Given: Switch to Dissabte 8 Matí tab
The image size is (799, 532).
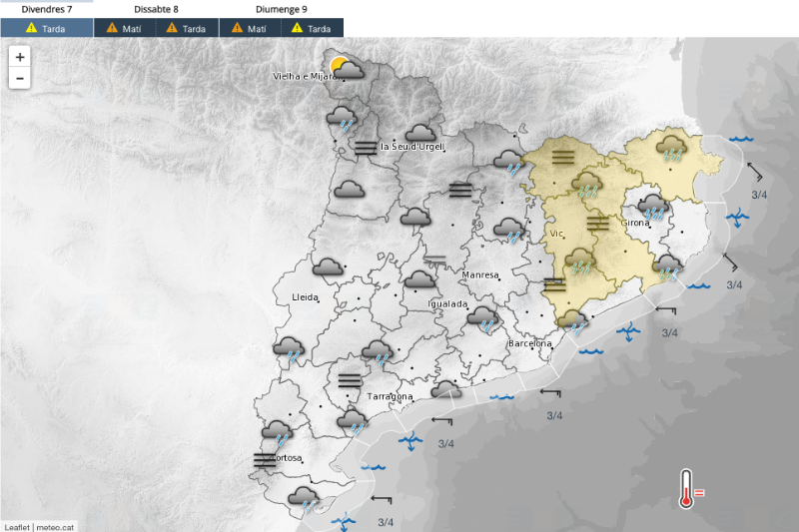Looking at the screenshot, I should point(127,29).
